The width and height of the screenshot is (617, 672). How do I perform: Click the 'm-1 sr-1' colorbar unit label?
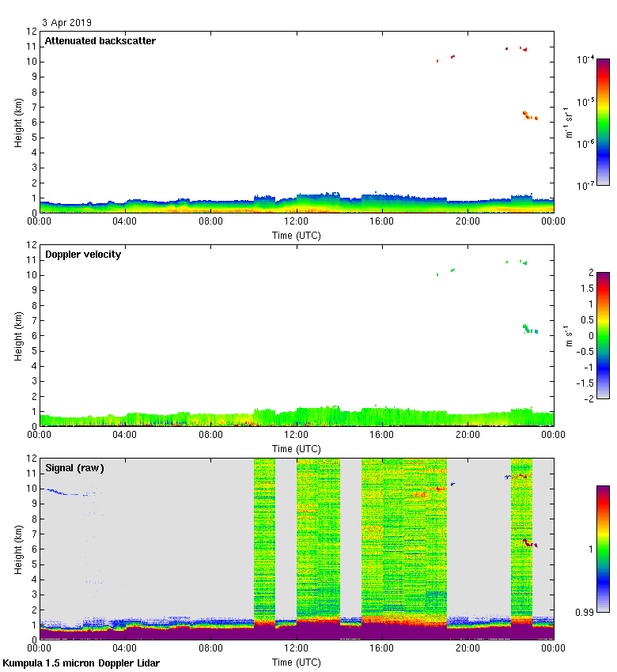click(569, 122)
